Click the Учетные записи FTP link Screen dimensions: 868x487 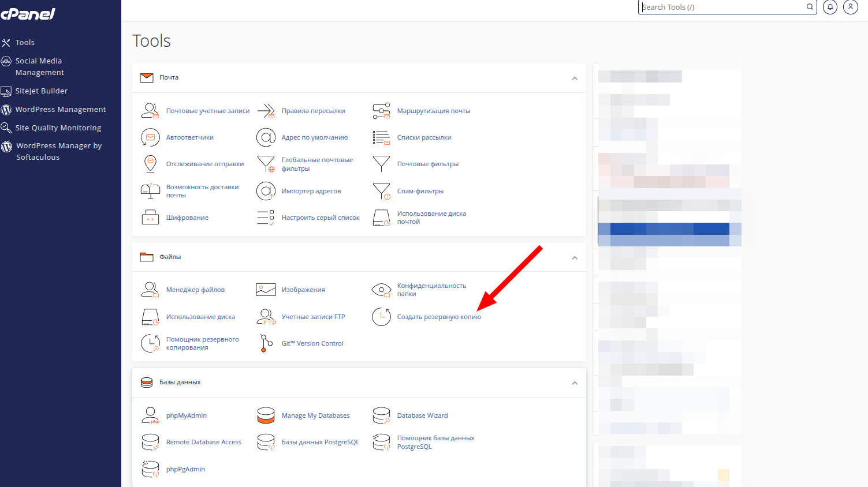313,317
